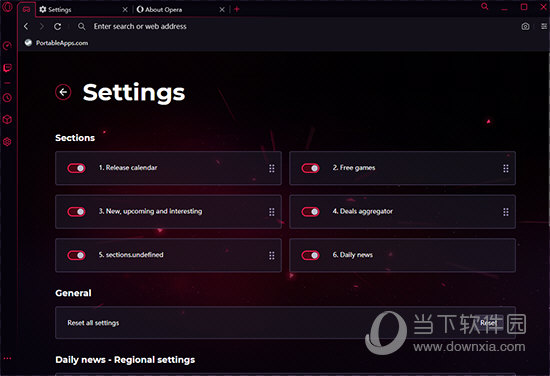Click '5. sections.undefined' label
This screenshot has width=550, height=376.
coord(131,255)
